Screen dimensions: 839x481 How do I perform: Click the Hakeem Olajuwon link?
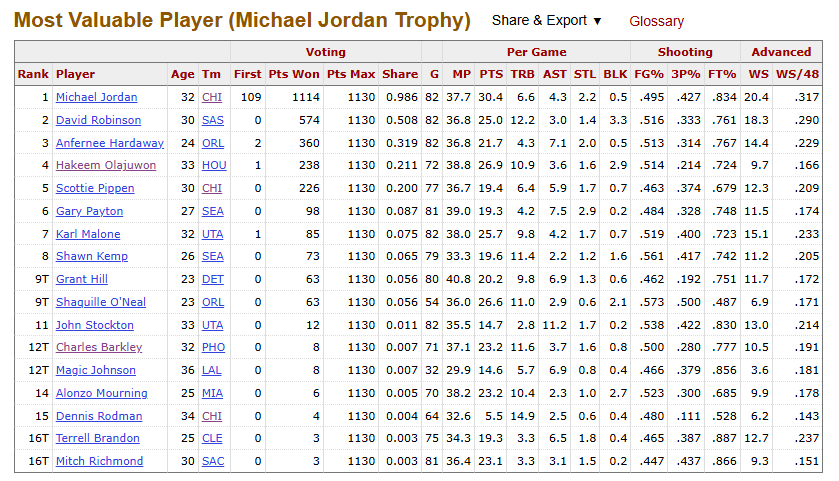(106, 165)
